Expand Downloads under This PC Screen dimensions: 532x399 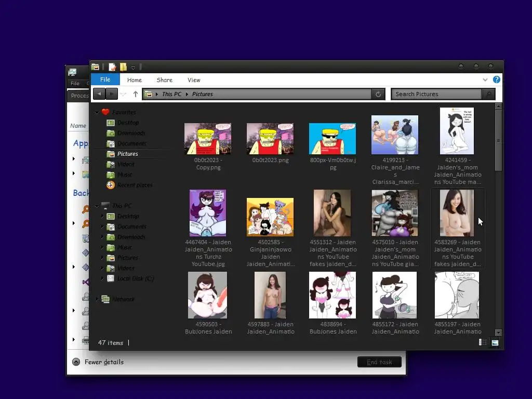pos(102,237)
